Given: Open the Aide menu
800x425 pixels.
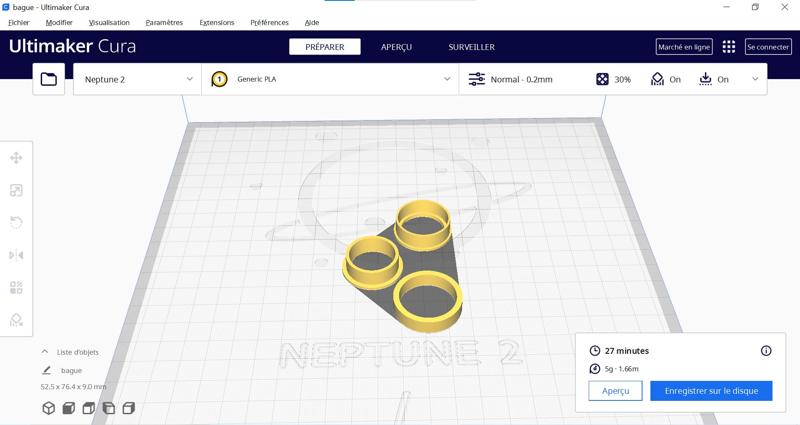Looking at the screenshot, I should pos(312,22).
